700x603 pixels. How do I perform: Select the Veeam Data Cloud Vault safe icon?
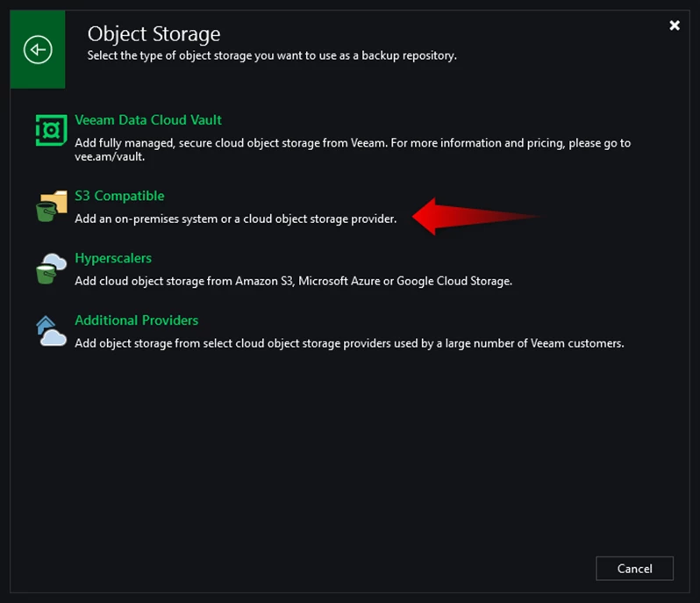point(52,130)
